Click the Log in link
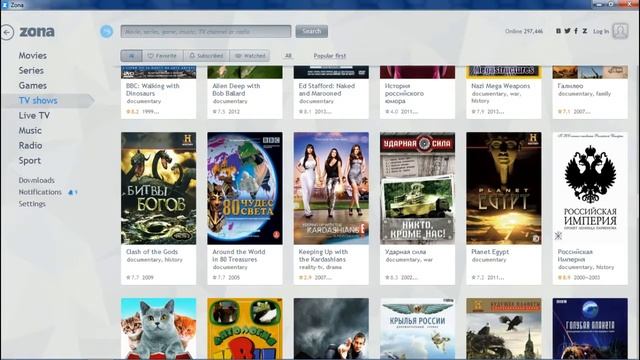The image size is (640, 360). [601, 31]
